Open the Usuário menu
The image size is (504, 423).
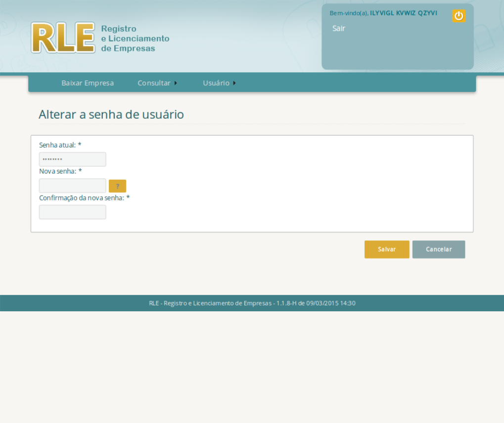pyautogui.click(x=216, y=83)
